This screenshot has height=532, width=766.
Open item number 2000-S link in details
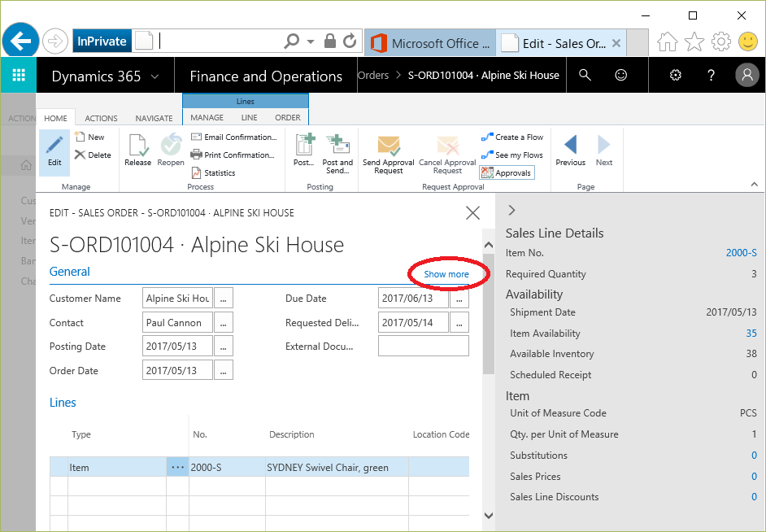741,252
